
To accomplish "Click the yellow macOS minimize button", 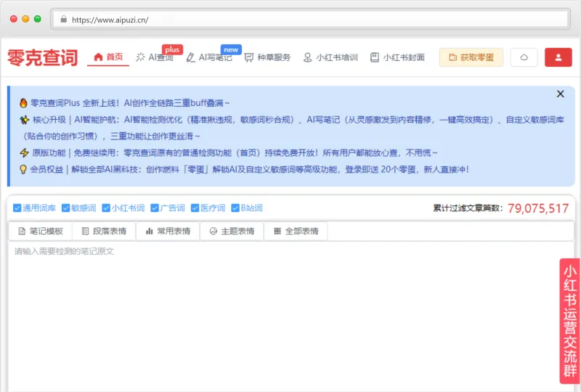I will click(25, 19).
